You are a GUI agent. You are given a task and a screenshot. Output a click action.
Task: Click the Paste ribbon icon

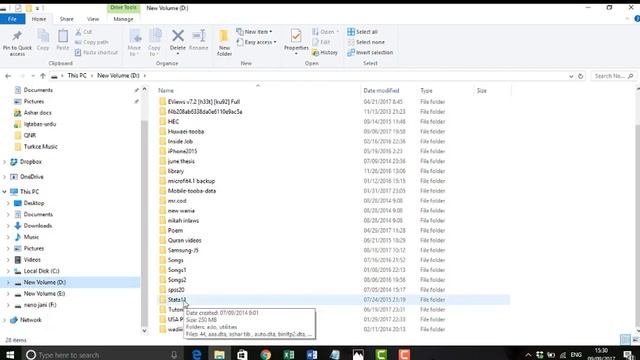(x=62, y=36)
